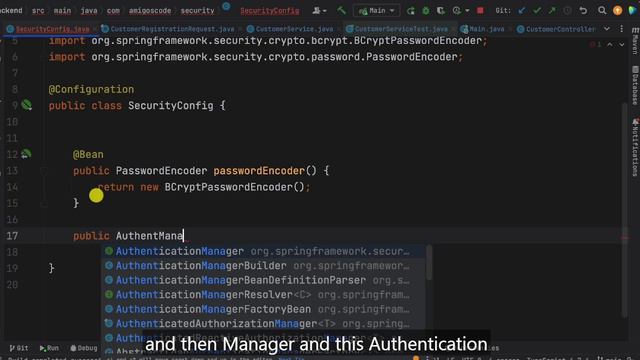Click 'security' in the breadcrumb path

click(x=197, y=11)
